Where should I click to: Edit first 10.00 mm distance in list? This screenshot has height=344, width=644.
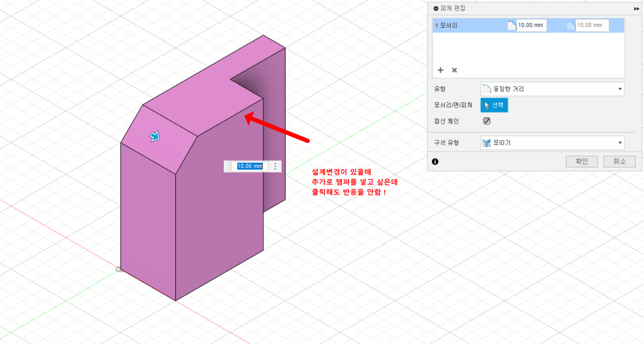click(531, 25)
